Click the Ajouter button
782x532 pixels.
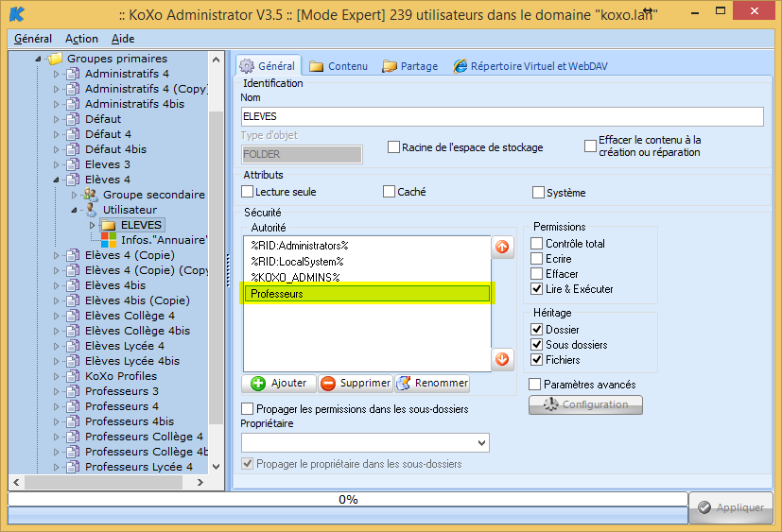point(279,383)
